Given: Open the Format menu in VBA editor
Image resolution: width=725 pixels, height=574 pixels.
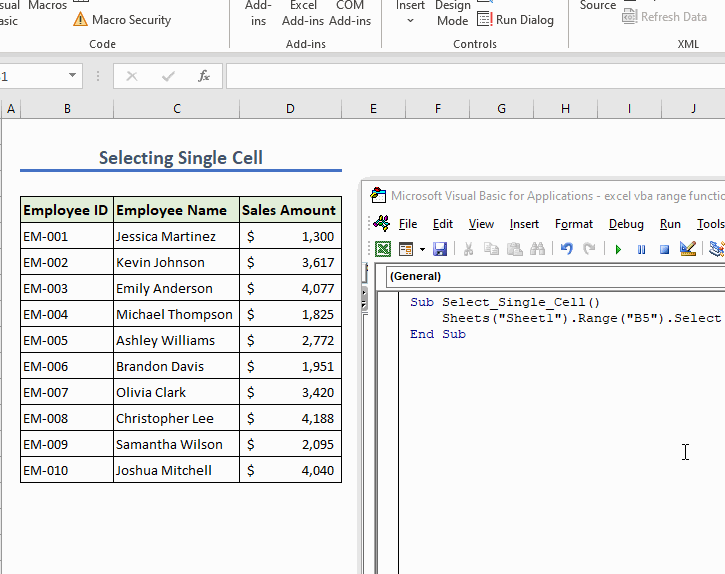Looking at the screenshot, I should click(x=573, y=224).
